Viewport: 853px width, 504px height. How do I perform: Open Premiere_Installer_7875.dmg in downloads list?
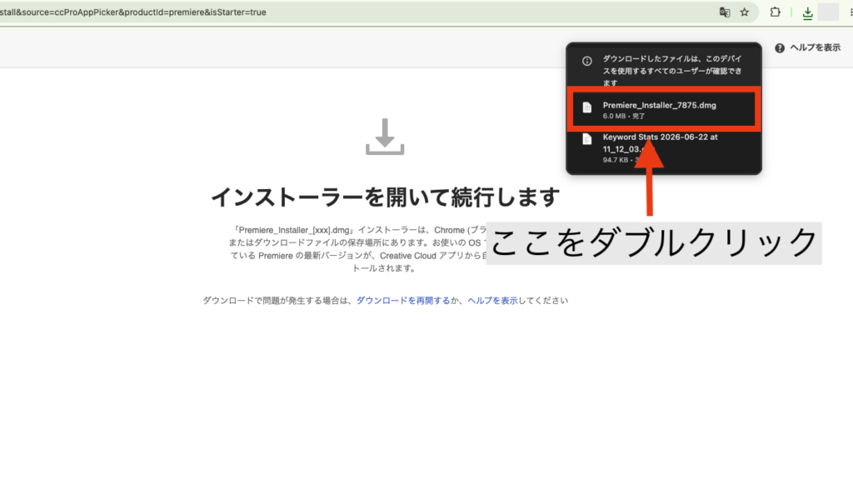(662, 109)
